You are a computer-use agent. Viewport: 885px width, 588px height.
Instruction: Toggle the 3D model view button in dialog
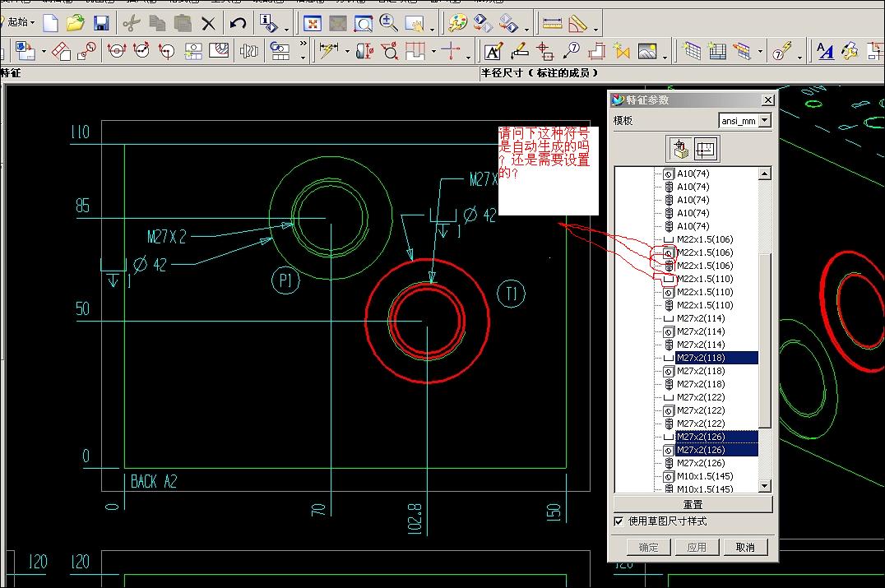coord(679,149)
